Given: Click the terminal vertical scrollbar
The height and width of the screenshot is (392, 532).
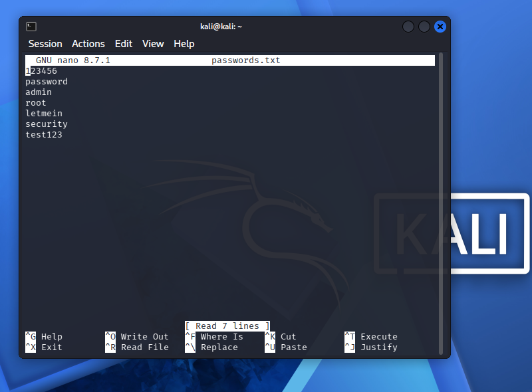Looking at the screenshot, I should click(441, 203).
